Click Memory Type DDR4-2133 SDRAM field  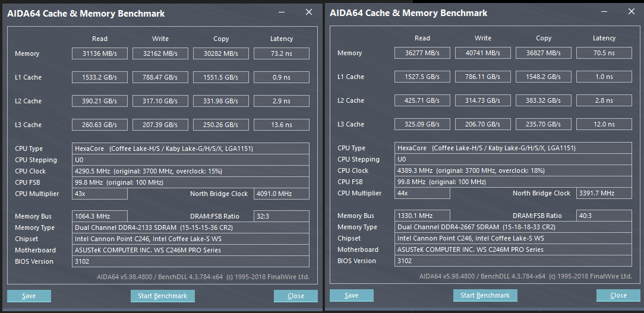click(x=191, y=227)
